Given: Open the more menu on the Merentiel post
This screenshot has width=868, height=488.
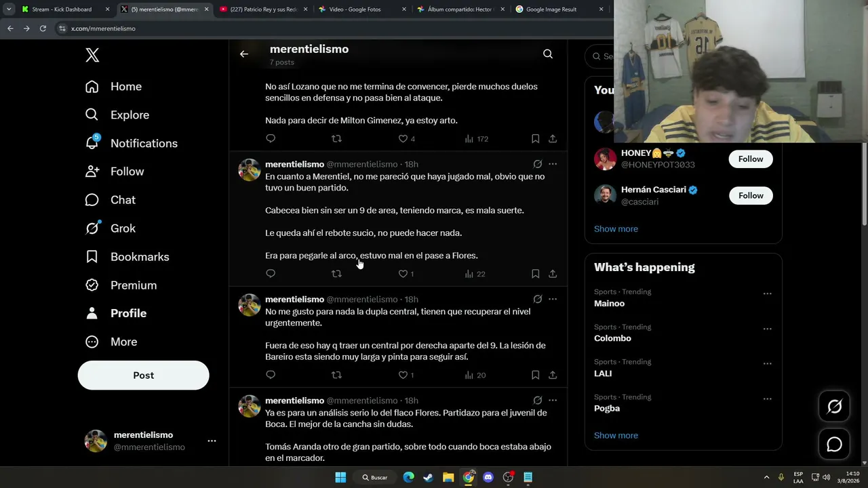Looking at the screenshot, I should pyautogui.click(x=553, y=164).
